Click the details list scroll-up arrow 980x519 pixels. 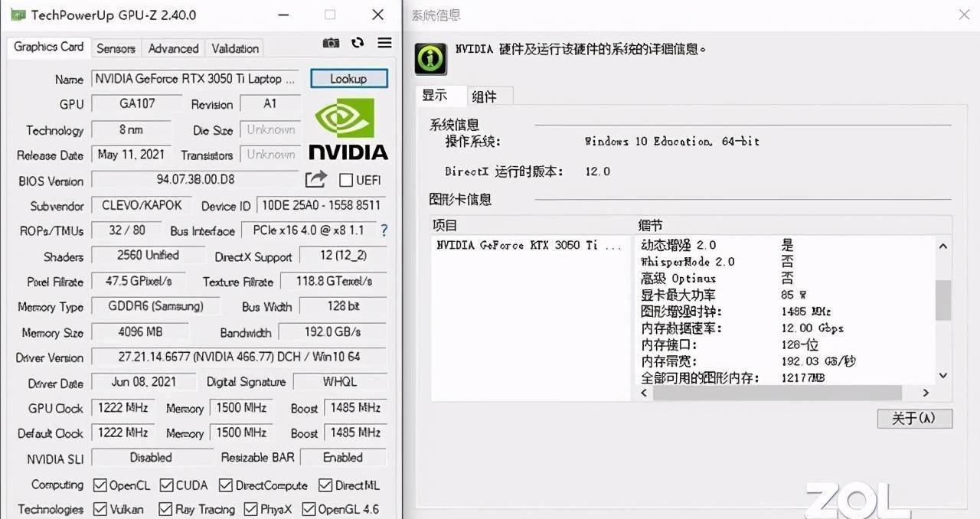pos(943,246)
